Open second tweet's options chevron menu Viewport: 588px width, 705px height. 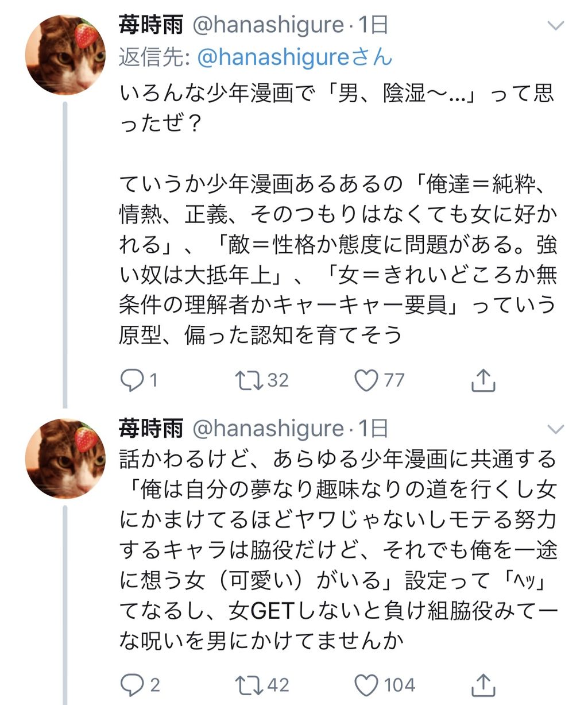[556, 429]
